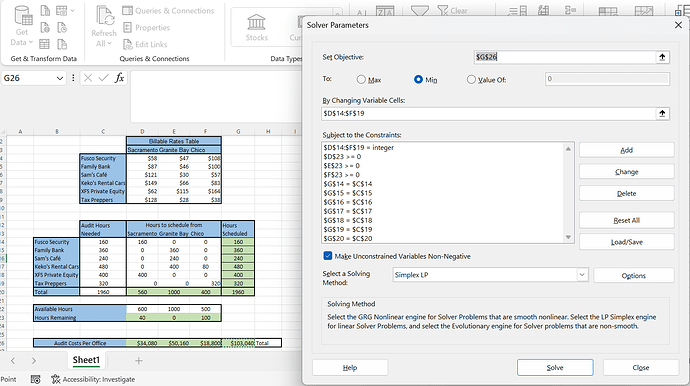
Task: Switch to the Sheet1 tab
Action: 86,360
